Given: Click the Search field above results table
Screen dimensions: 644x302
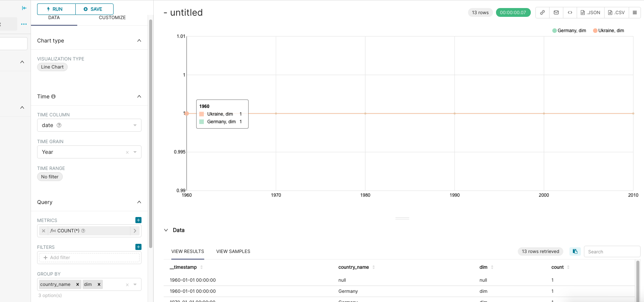Looking at the screenshot, I should [612, 251].
